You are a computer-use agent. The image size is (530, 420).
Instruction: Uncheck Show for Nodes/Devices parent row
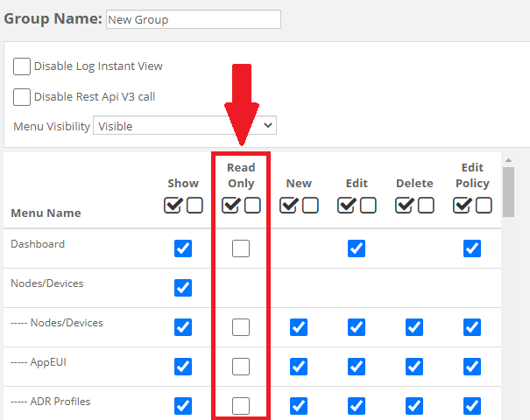coord(183,288)
